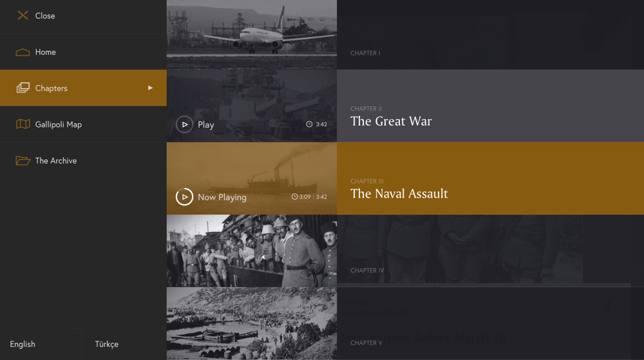Click The Archive folder icon
The width and height of the screenshot is (644, 360).
click(23, 161)
